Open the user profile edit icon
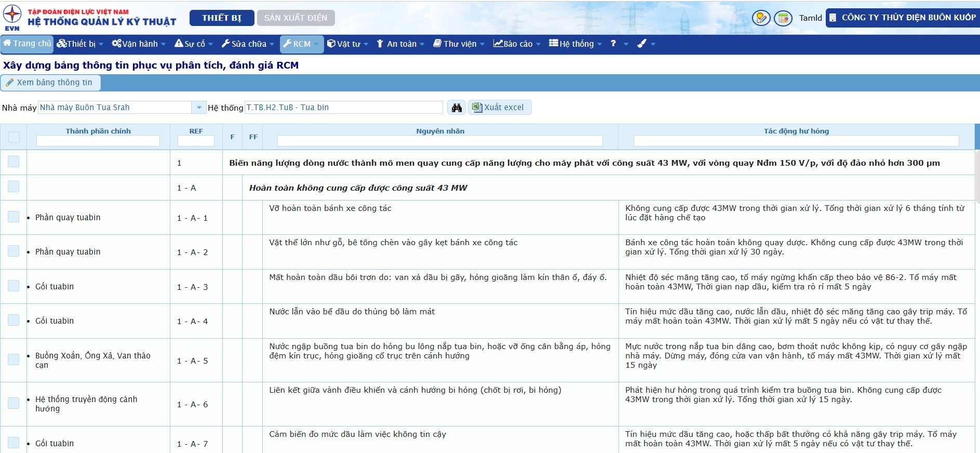This screenshot has height=453, width=980. point(761,18)
